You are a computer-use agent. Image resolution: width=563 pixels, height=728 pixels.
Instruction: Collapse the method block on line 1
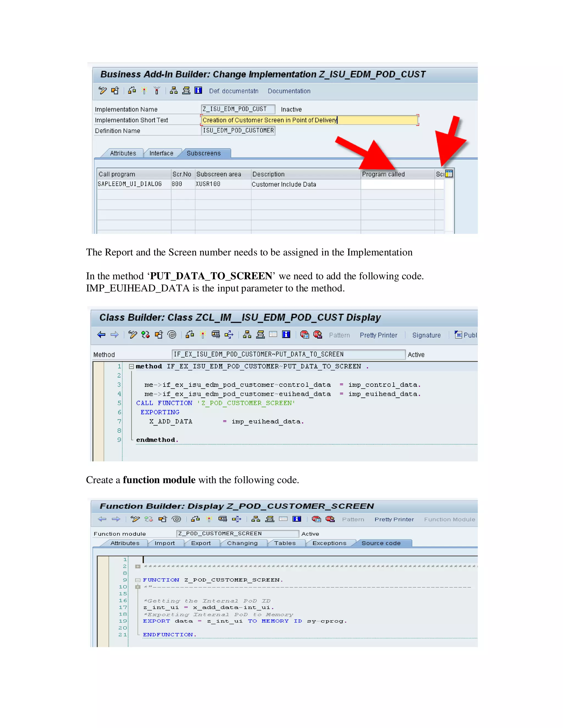tap(131, 366)
